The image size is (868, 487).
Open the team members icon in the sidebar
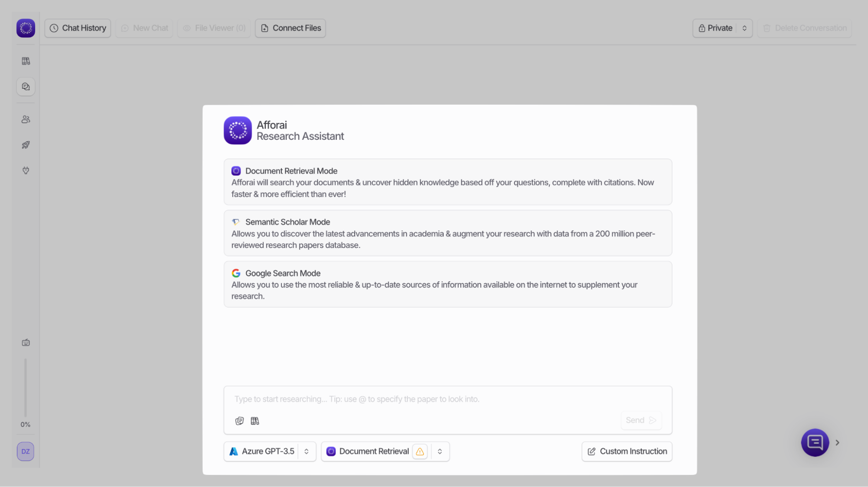pyautogui.click(x=25, y=119)
